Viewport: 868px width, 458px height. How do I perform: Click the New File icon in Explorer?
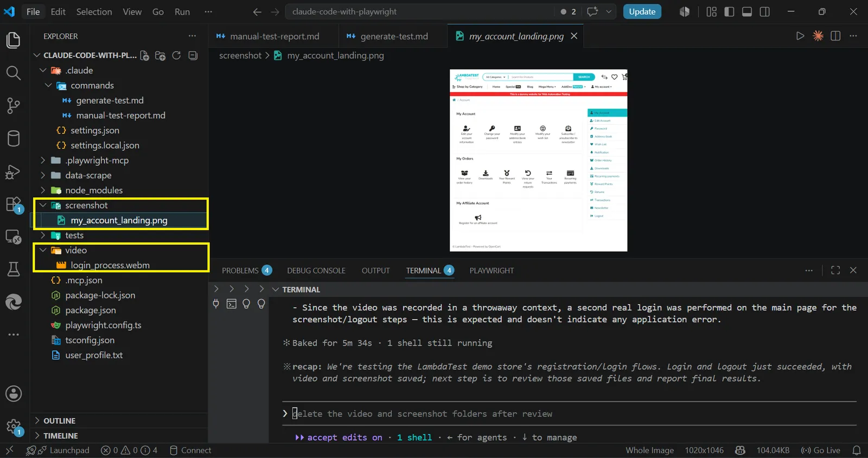145,55
